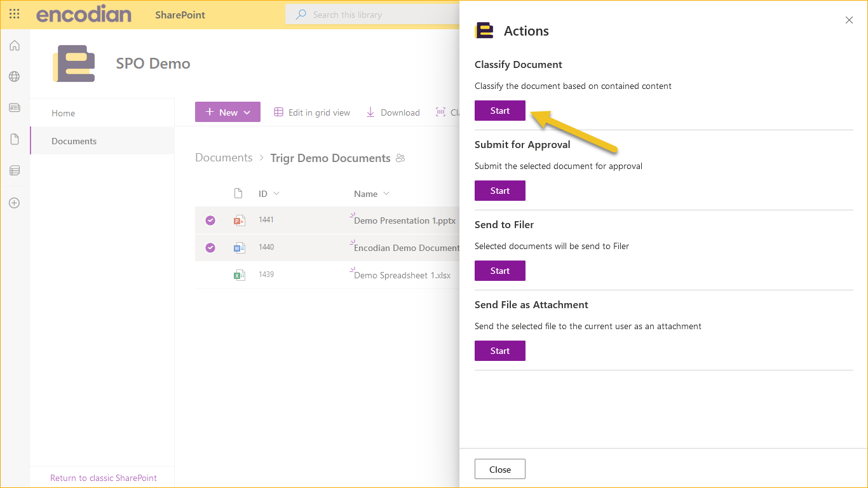Click the Excel file icon for row 1439

(239, 275)
